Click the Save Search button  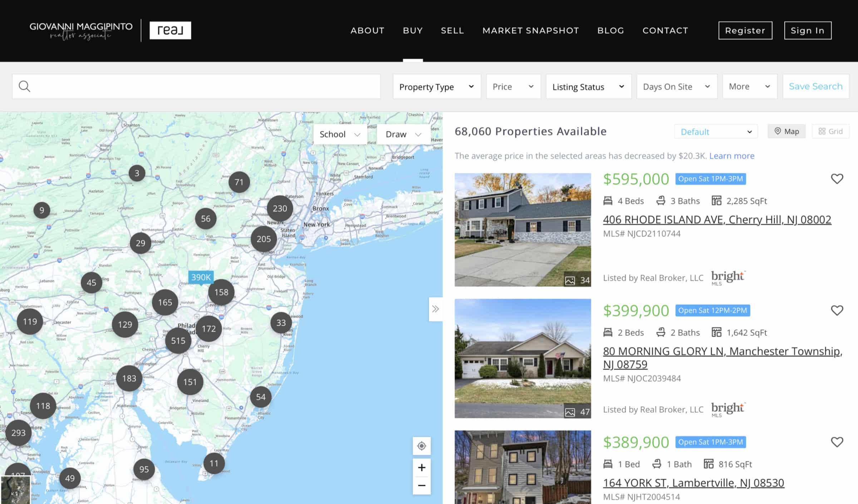pyautogui.click(x=816, y=86)
